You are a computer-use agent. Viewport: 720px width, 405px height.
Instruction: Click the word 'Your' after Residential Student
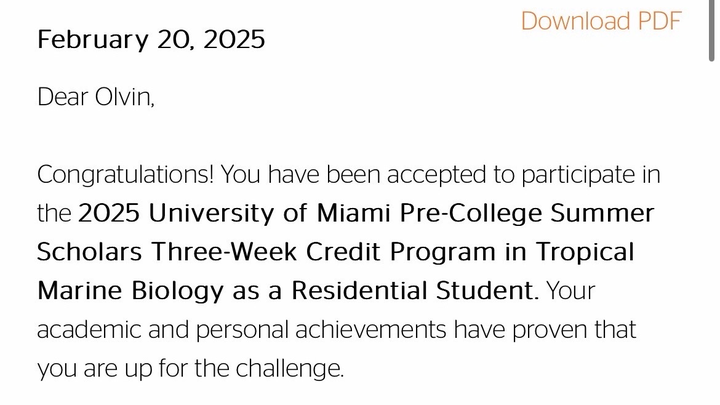click(571, 291)
